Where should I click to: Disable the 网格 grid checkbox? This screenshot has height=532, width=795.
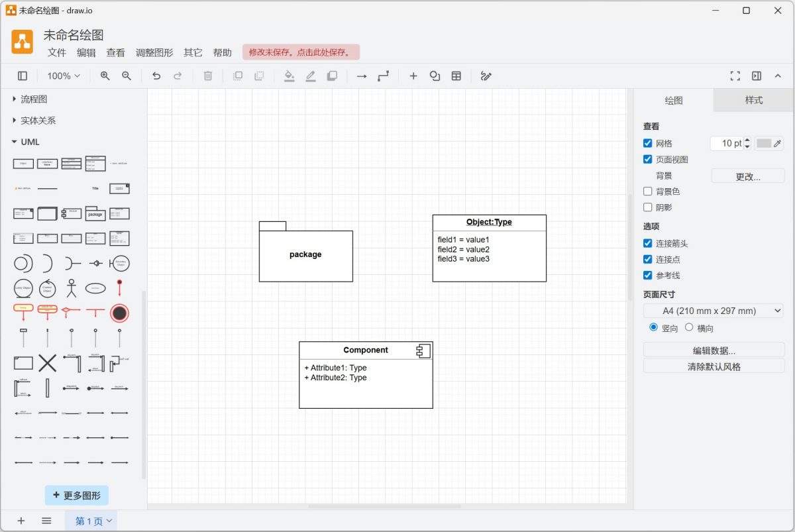pos(648,143)
